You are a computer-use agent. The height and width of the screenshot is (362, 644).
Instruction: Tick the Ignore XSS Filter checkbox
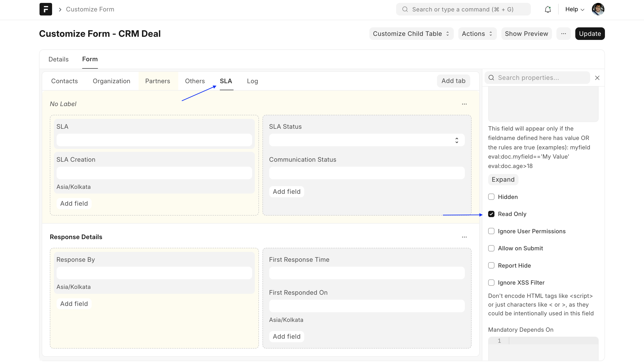tap(491, 282)
